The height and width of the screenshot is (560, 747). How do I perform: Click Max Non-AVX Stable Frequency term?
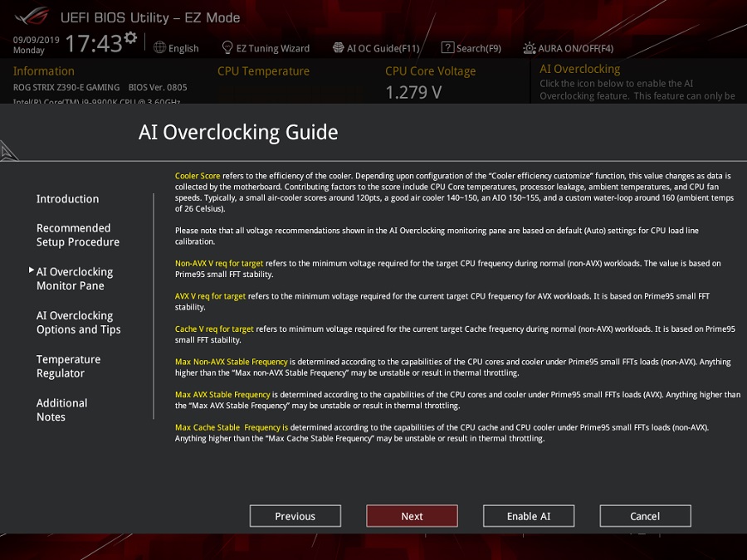tap(232, 362)
